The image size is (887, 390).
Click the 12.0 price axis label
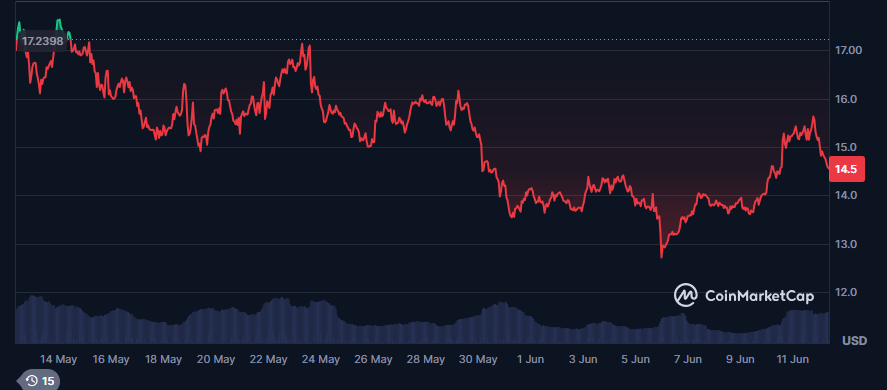847,292
